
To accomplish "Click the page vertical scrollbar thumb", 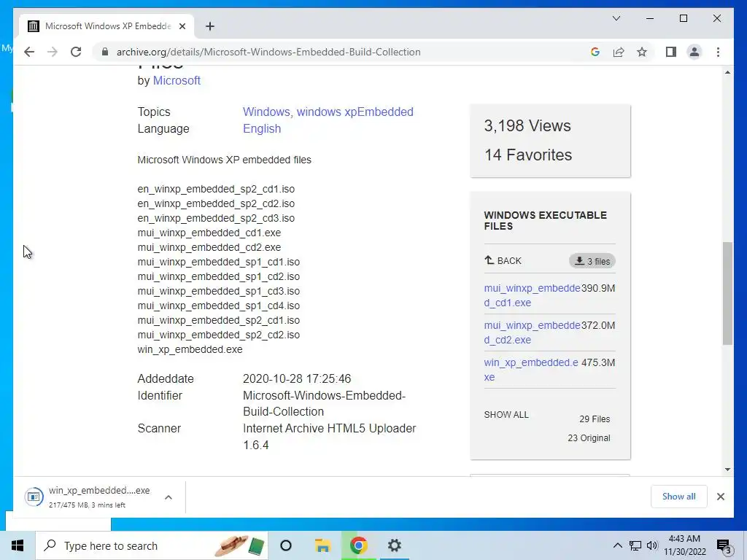I will 727,293.
